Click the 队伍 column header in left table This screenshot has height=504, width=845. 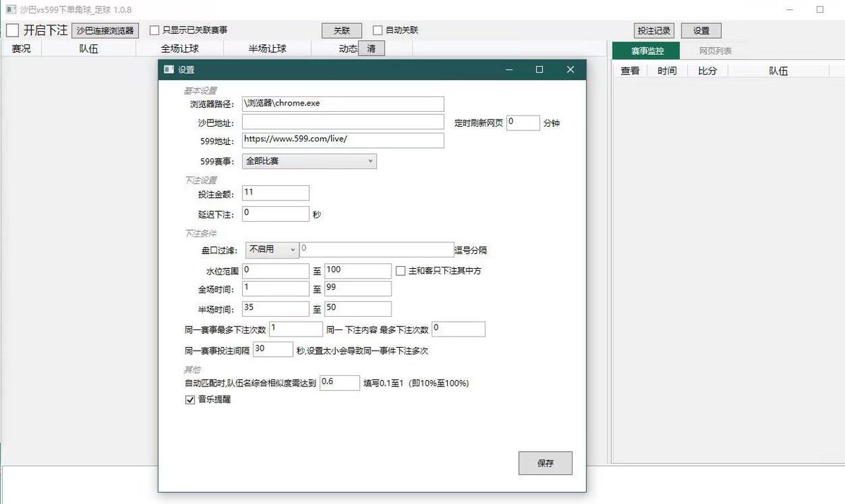coord(89,49)
